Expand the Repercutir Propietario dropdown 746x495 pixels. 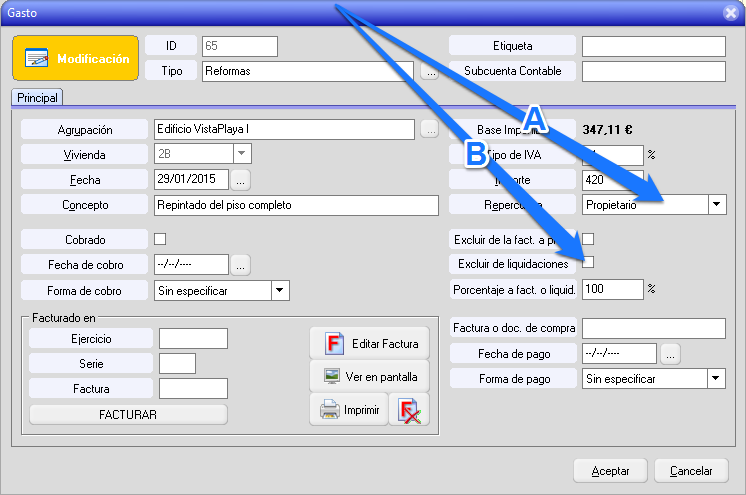[716, 205]
